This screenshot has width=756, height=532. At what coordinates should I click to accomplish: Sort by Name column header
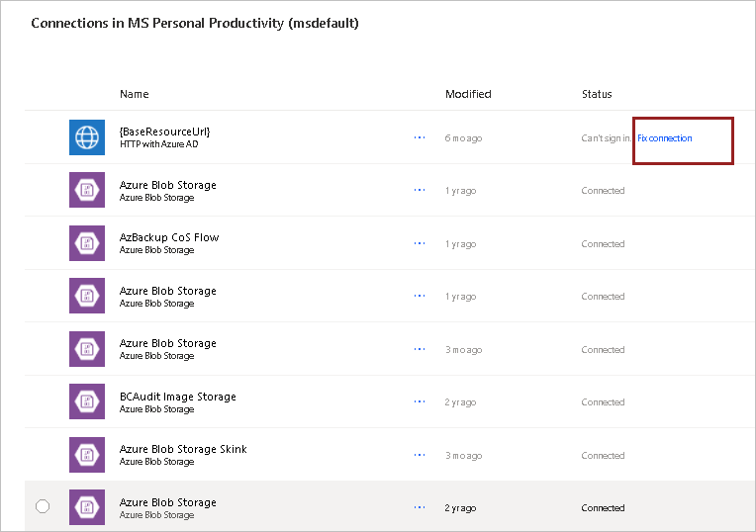click(135, 94)
